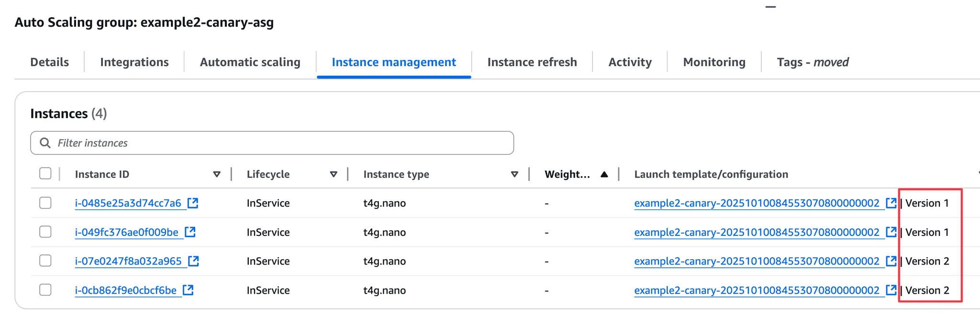Open external link icon beside i-07e0247f8a032a965
Screen dimensions: 980x321
click(193, 261)
